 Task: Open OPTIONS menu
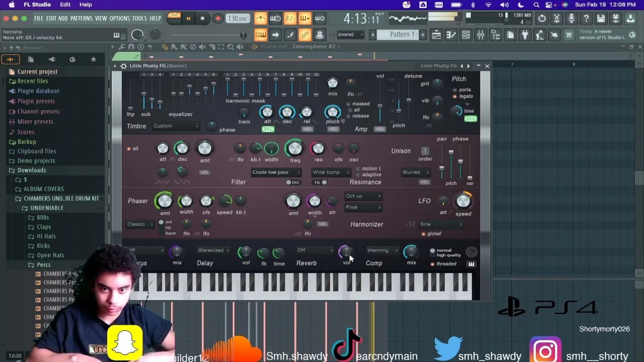point(120,19)
